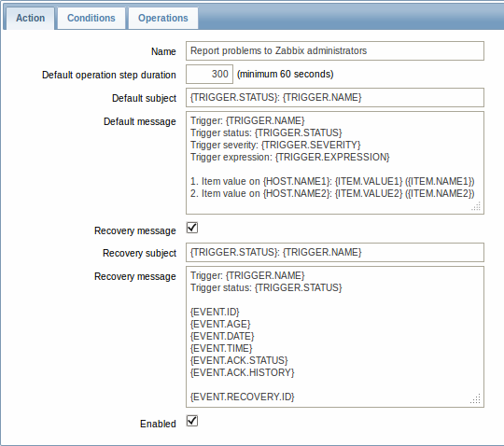This screenshot has height=446, width=504.
Task: Click the Default operation step duration label
Action: (x=109, y=75)
